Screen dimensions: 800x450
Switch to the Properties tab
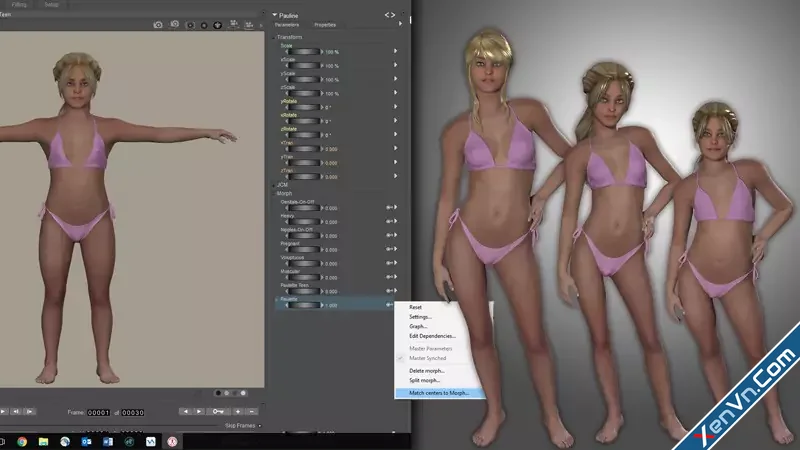click(x=325, y=24)
